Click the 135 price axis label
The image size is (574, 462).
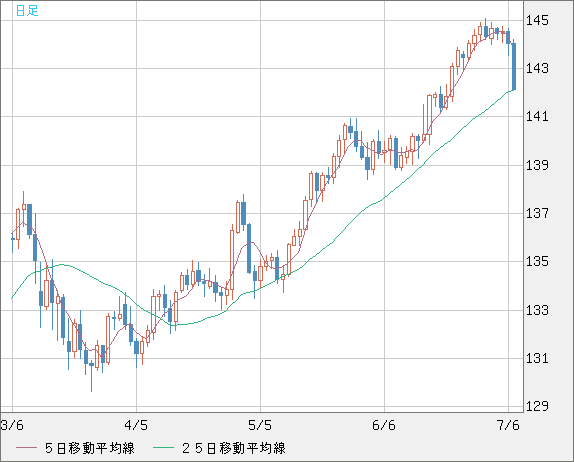(537, 262)
